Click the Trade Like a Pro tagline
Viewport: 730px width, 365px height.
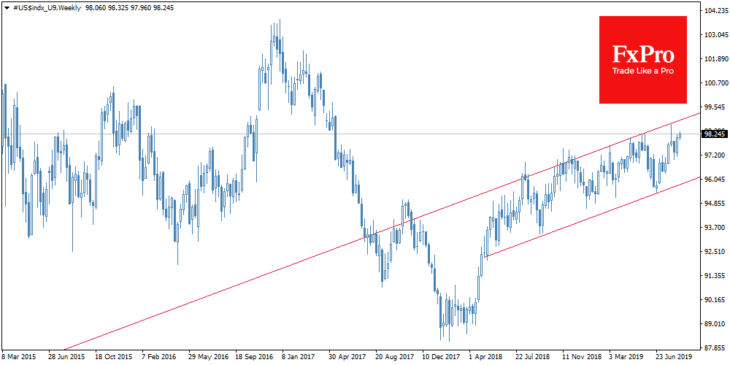tap(642, 71)
